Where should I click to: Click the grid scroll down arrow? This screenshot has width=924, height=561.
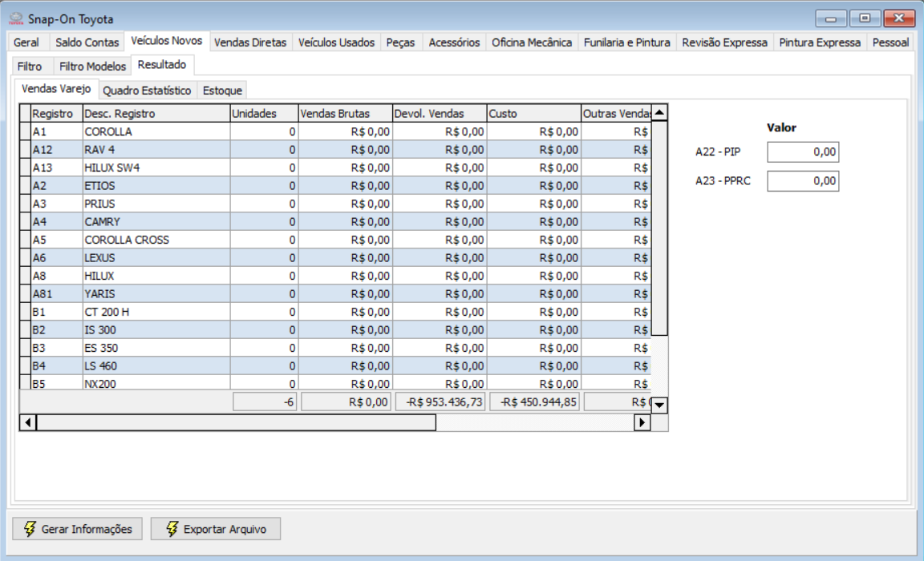pyautogui.click(x=659, y=405)
